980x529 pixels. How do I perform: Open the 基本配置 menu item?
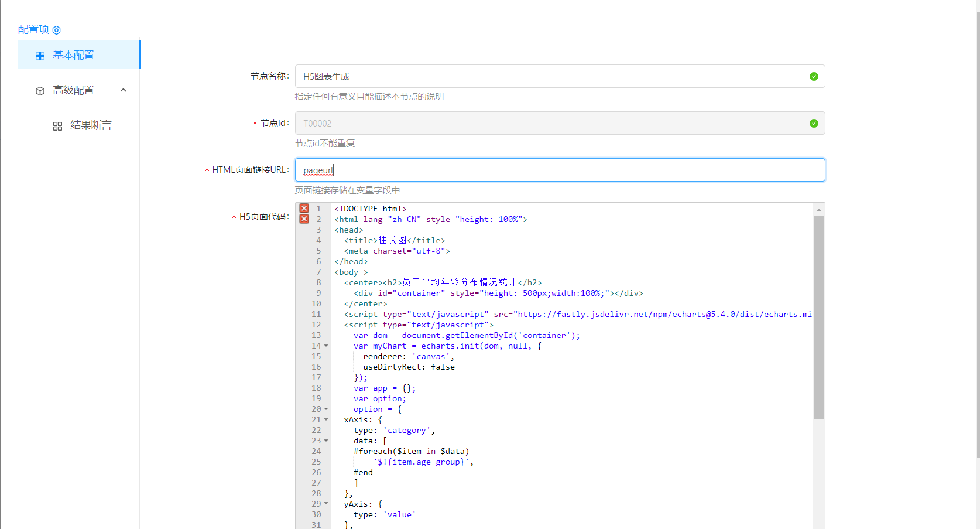73,55
